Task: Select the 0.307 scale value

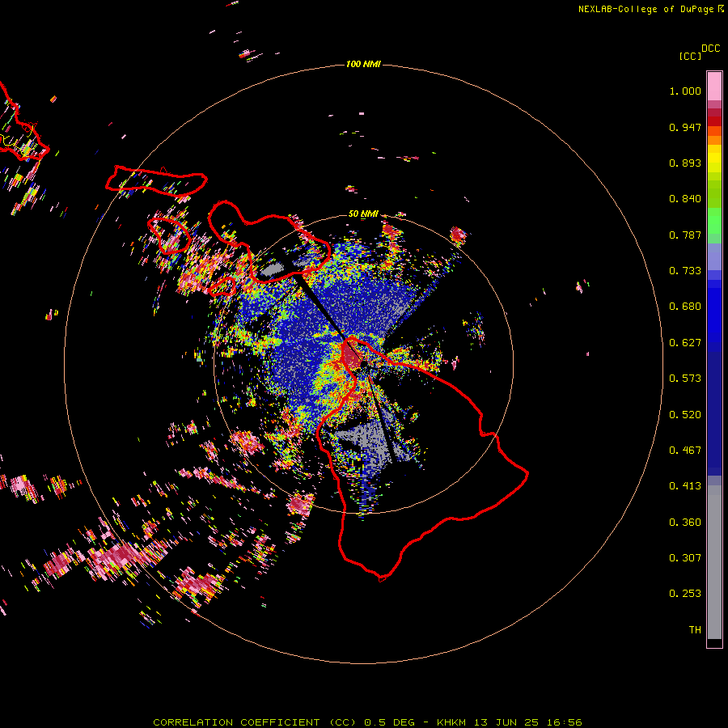Action: [685, 558]
